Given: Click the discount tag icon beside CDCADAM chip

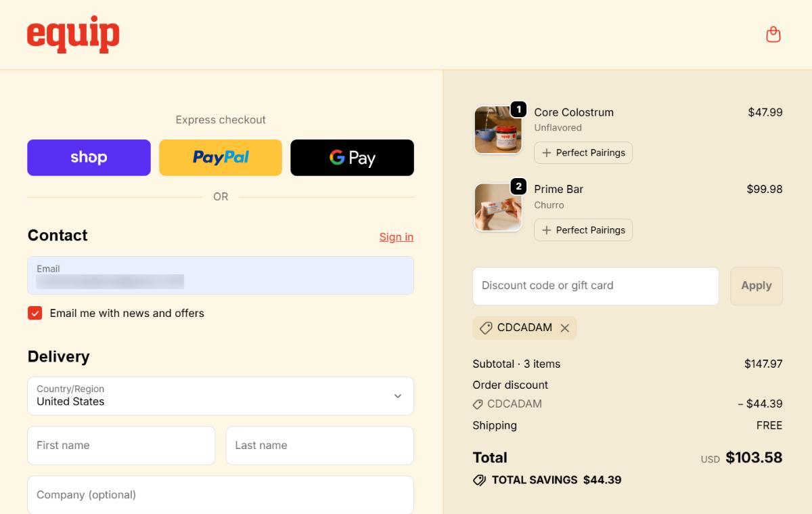Looking at the screenshot, I should (x=486, y=328).
